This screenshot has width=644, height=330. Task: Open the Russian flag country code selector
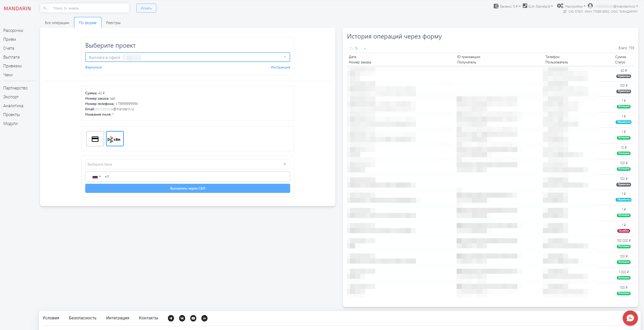coord(96,177)
